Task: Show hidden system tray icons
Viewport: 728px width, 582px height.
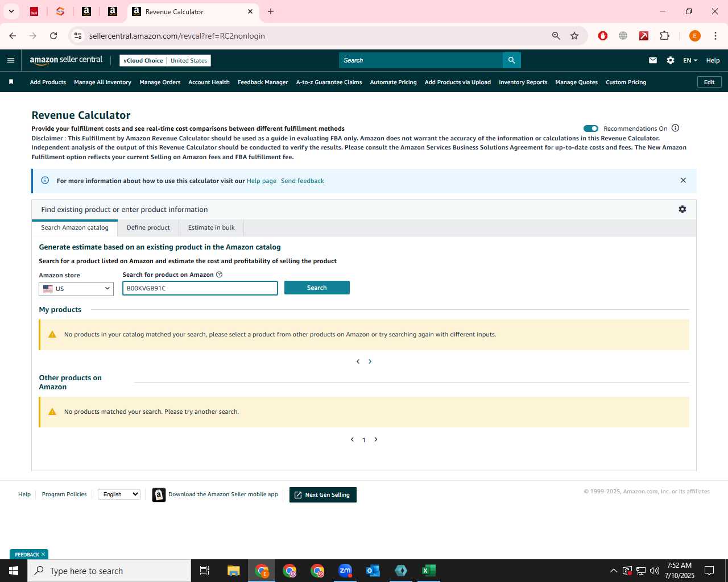Action: pos(613,571)
